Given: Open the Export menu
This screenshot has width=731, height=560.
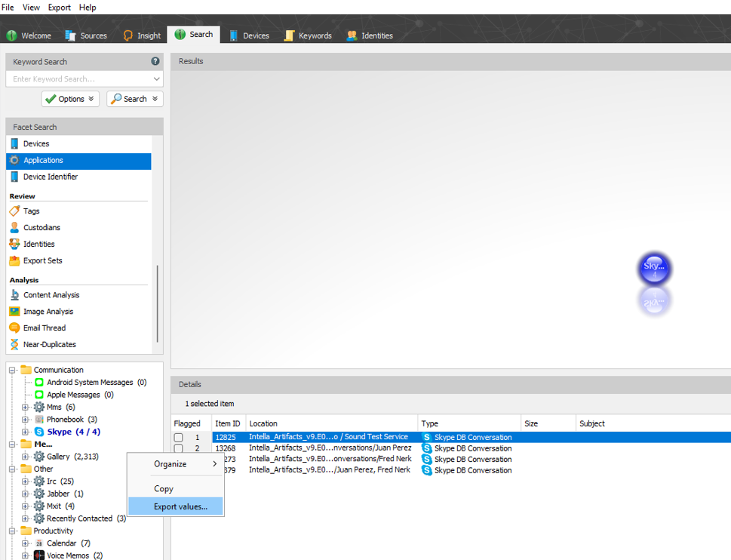Looking at the screenshot, I should point(59,8).
